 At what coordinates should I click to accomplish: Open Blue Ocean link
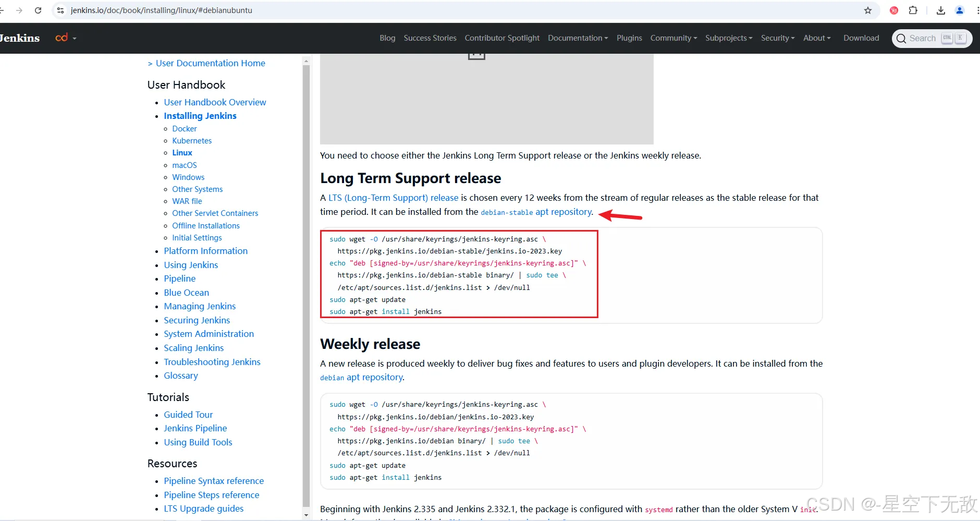(187, 293)
